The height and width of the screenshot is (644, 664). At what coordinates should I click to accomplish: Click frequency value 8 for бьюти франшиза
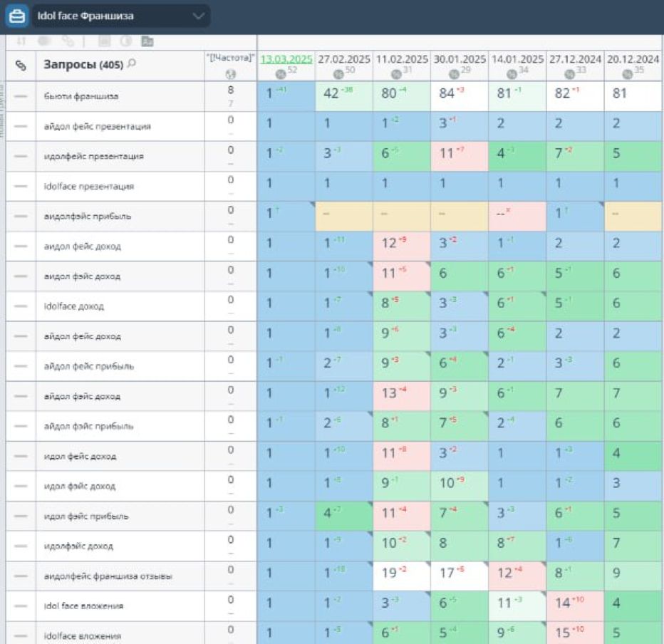click(230, 90)
